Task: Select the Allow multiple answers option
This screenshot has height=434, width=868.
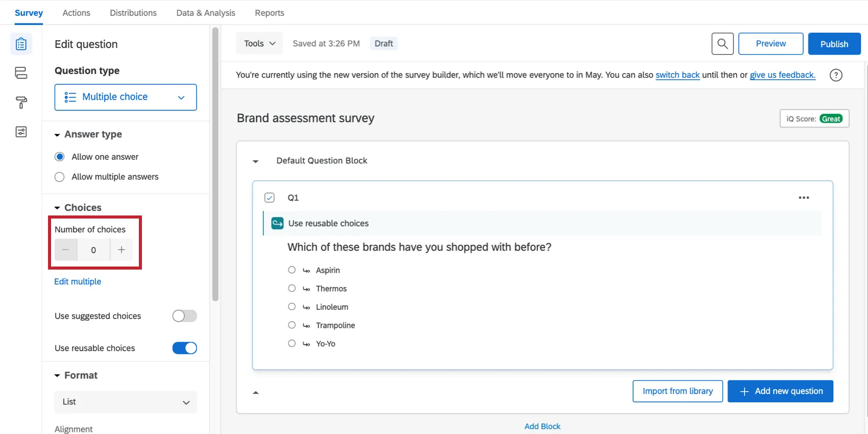Action: coord(60,177)
